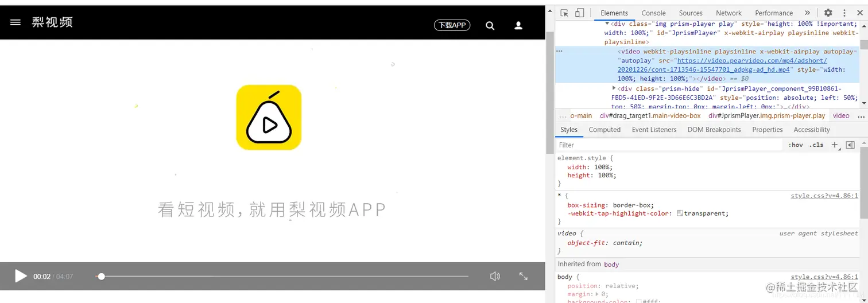The width and height of the screenshot is (868, 303).
Task: Expand the prism-hide div node
Action: tap(614, 88)
